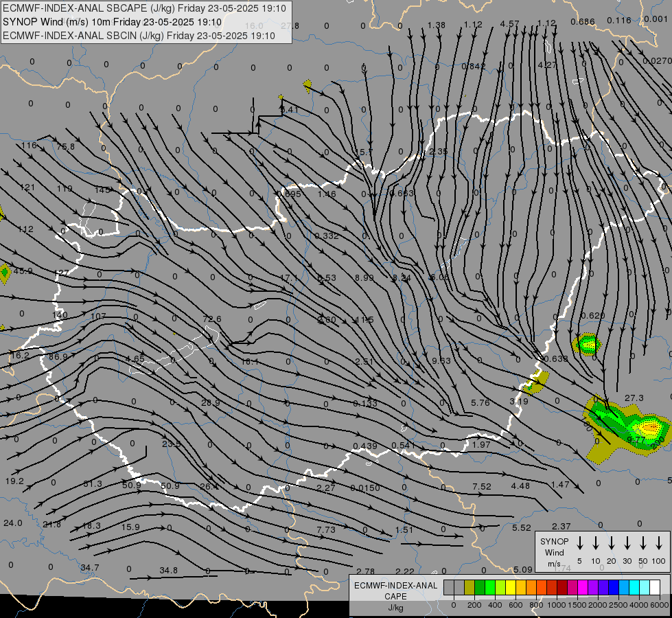Image resolution: width=672 pixels, height=618 pixels.
Task: Click the 5 m/s wind arrow in legend
Action: [580, 543]
